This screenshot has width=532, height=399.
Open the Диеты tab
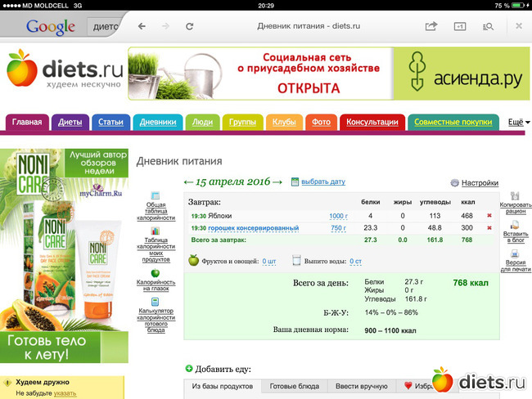70,122
